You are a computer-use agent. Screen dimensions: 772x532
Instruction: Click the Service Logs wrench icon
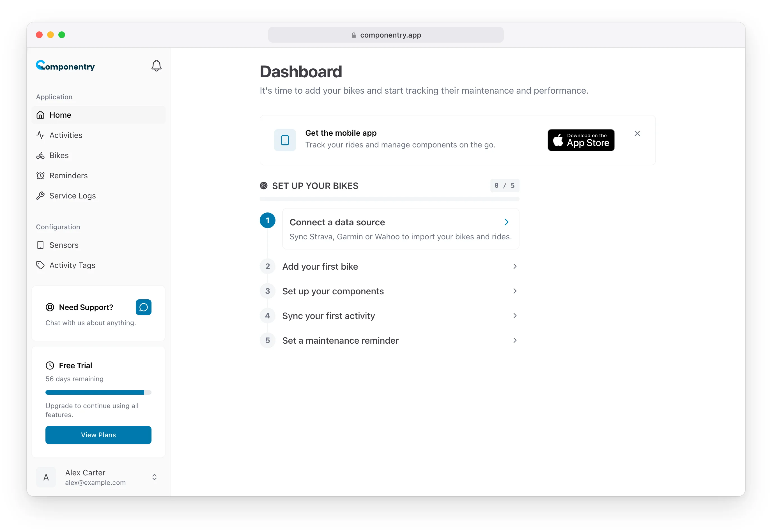[40, 196]
